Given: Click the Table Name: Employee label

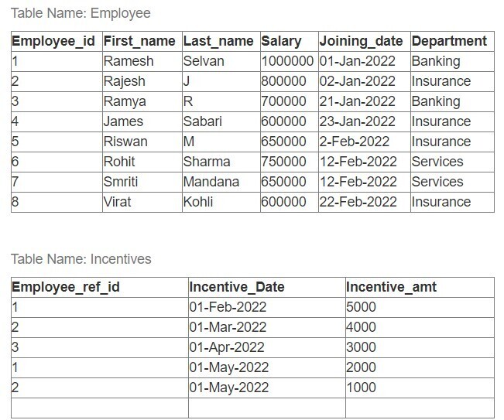Looking at the screenshot, I should tap(81, 13).
